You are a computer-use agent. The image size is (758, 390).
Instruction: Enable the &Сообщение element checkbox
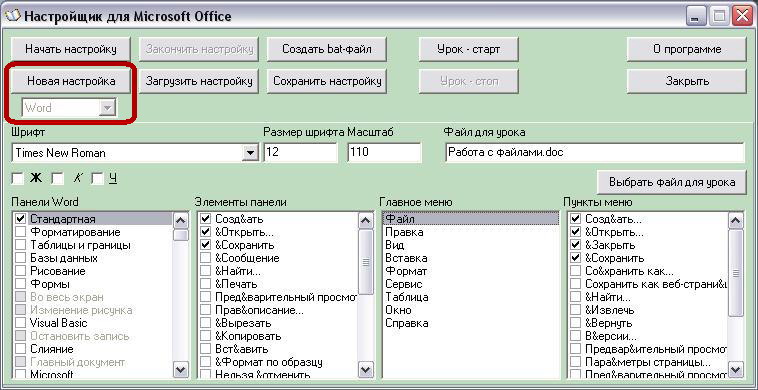point(206,258)
